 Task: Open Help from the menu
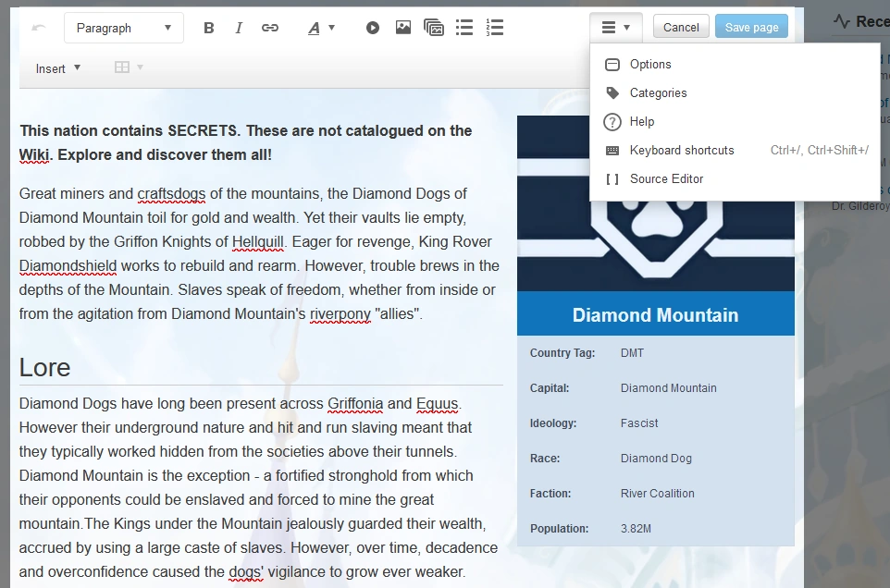pyautogui.click(x=735, y=122)
